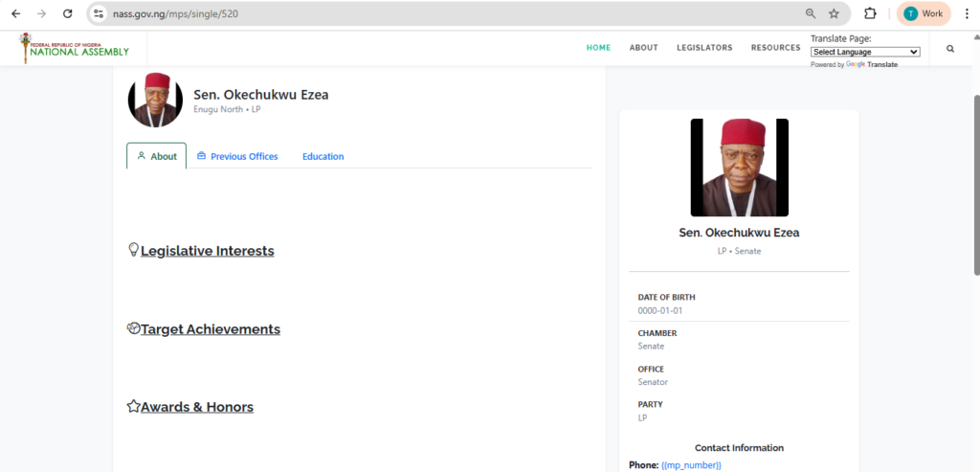Open the LEGISLATORS menu item

704,48
